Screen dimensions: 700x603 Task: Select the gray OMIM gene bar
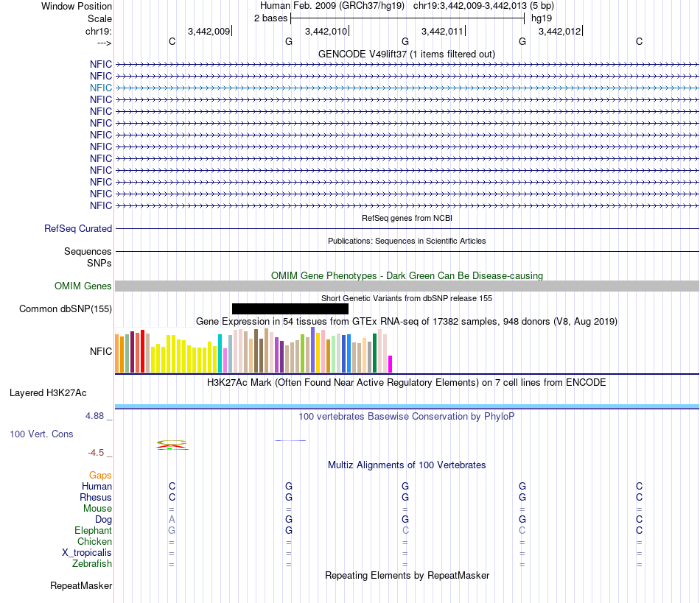pyautogui.click(x=407, y=286)
